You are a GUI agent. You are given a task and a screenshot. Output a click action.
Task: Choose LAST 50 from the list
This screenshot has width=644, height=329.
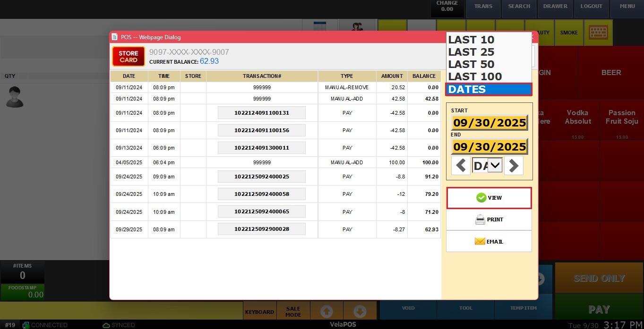click(472, 64)
